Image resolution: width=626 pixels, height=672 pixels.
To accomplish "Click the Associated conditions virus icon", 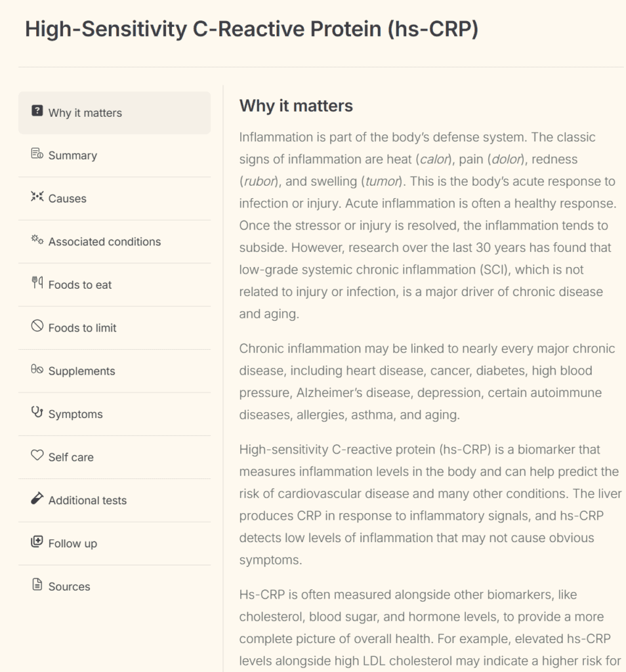I will coord(37,240).
